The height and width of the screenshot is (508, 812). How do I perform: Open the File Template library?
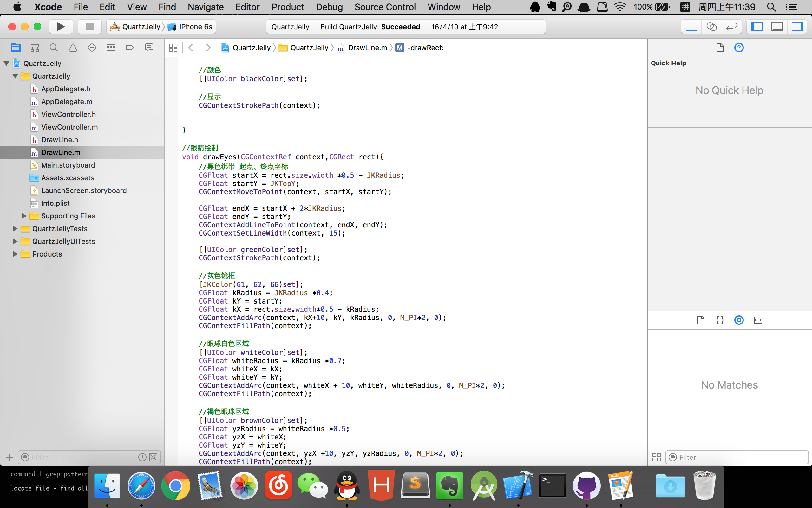[x=701, y=320]
